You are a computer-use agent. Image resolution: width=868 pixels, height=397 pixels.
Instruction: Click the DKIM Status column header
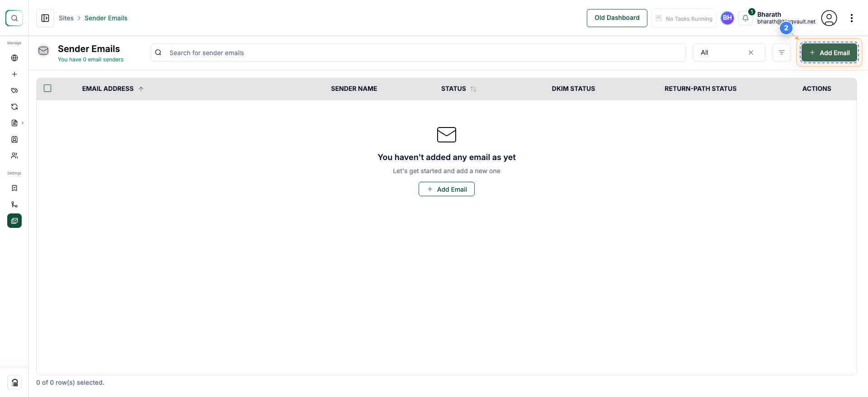573,89
